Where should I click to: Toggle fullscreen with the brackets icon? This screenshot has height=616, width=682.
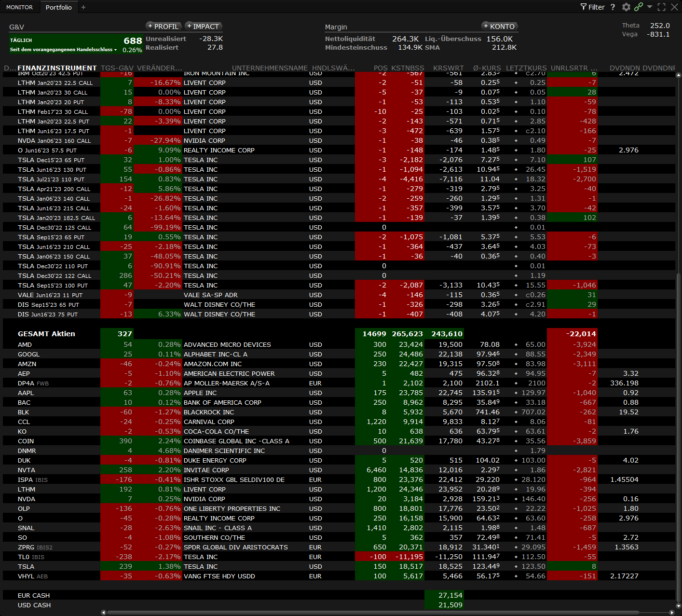(662, 7)
